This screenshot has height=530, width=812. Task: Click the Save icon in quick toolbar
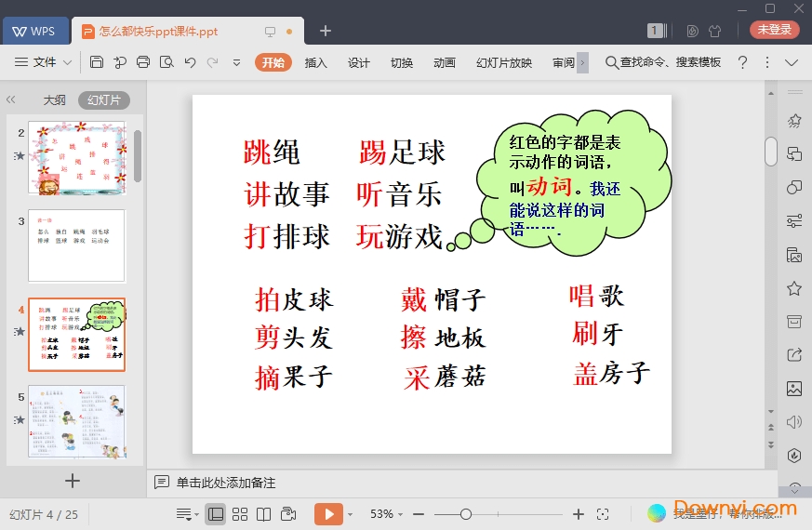pos(97,62)
